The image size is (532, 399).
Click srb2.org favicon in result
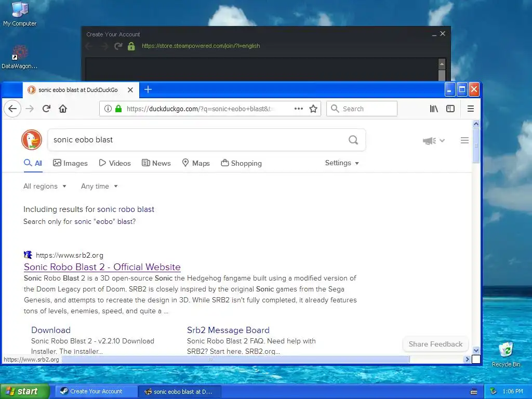(x=28, y=255)
